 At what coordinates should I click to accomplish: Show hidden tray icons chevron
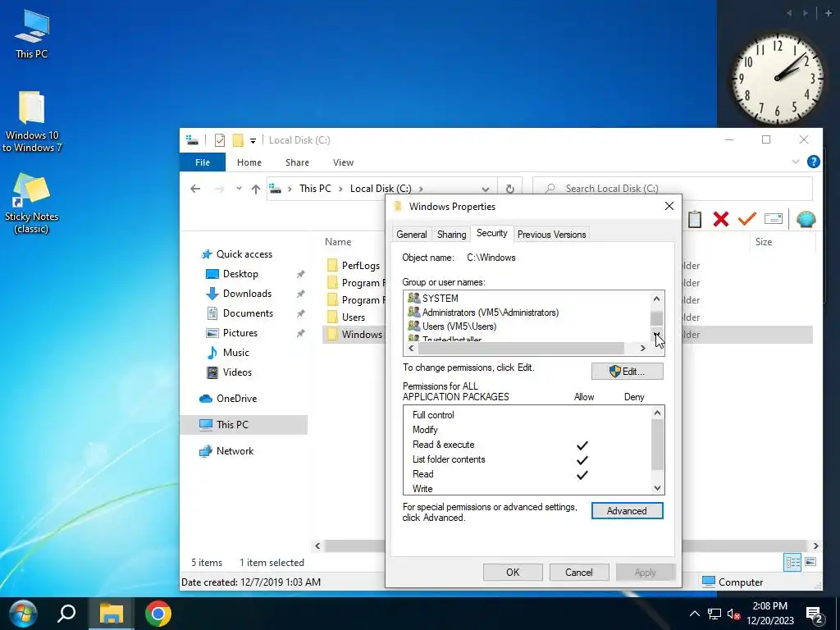694,614
